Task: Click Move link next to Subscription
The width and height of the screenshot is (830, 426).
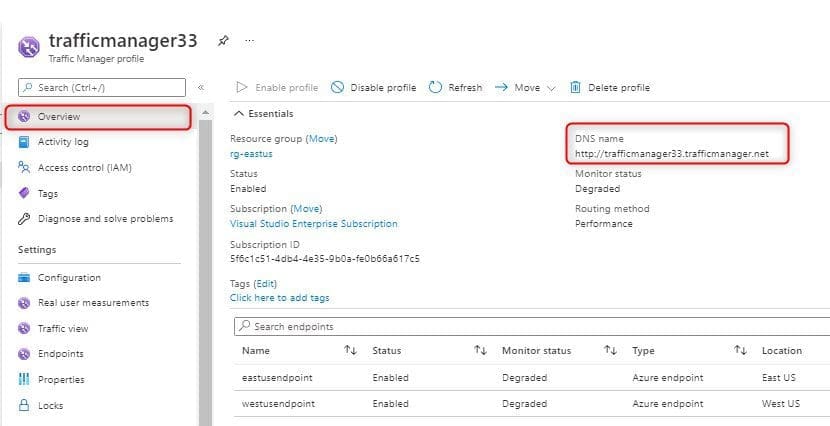Action: [x=306, y=209]
